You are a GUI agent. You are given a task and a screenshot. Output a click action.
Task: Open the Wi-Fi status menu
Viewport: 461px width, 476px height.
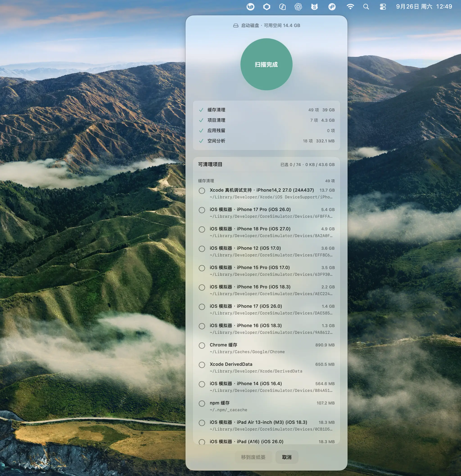click(x=350, y=7)
